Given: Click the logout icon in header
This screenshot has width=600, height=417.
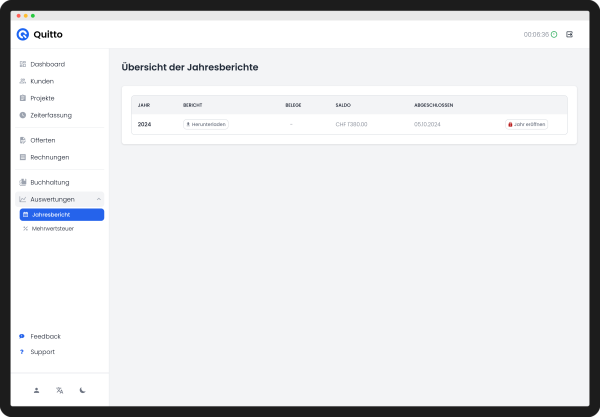Looking at the screenshot, I should point(569,34).
